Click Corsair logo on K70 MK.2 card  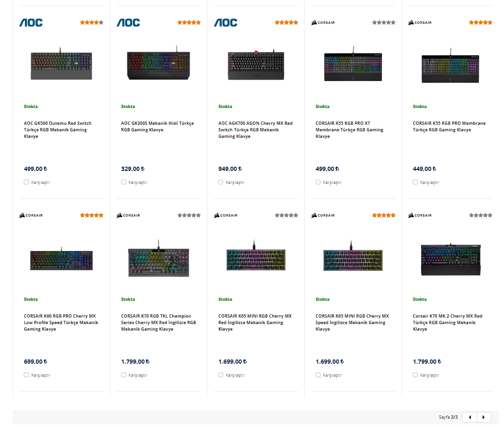tap(420, 215)
